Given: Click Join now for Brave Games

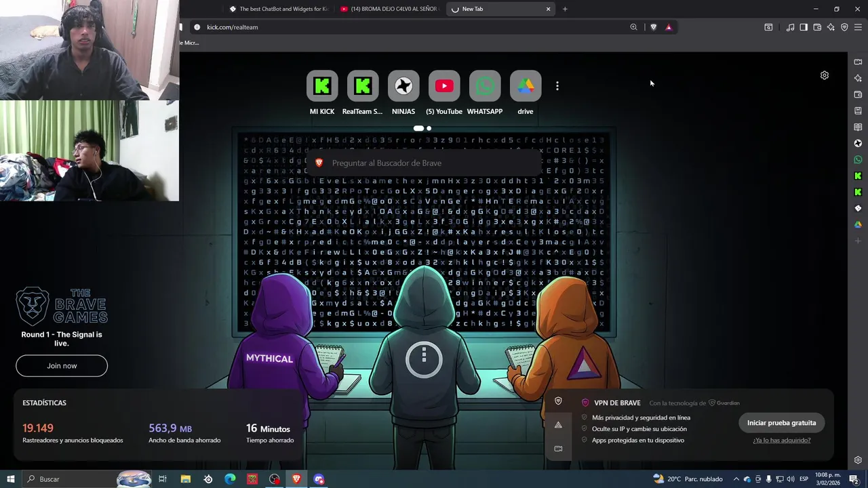Looking at the screenshot, I should pyautogui.click(x=62, y=366).
